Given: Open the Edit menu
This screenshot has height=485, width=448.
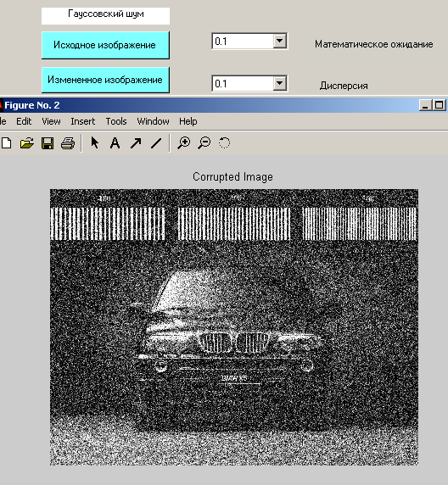Looking at the screenshot, I should coord(24,121).
